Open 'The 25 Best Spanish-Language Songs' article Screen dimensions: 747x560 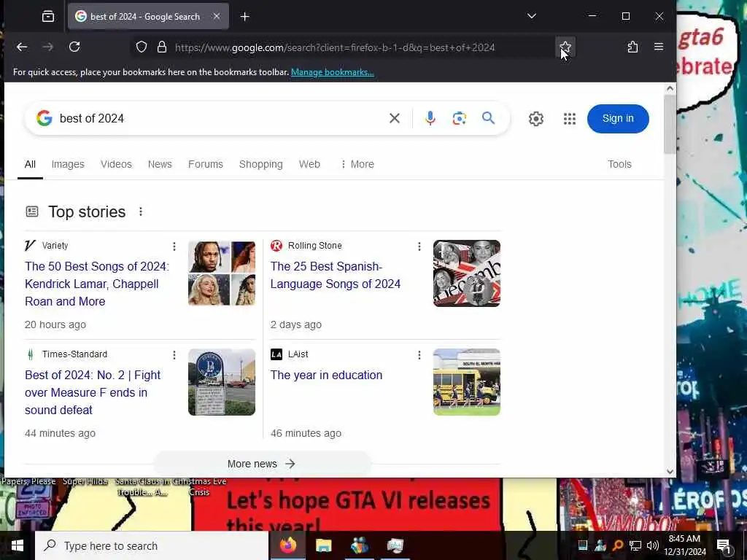[x=336, y=275]
